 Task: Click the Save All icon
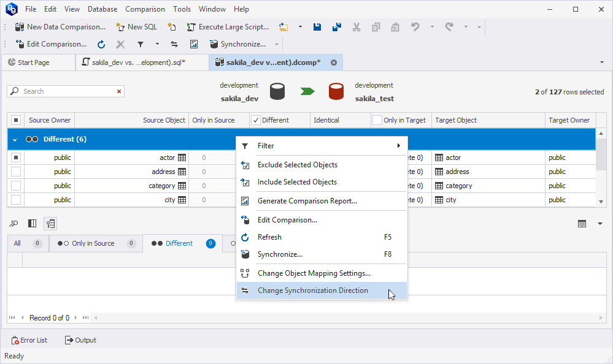click(336, 27)
